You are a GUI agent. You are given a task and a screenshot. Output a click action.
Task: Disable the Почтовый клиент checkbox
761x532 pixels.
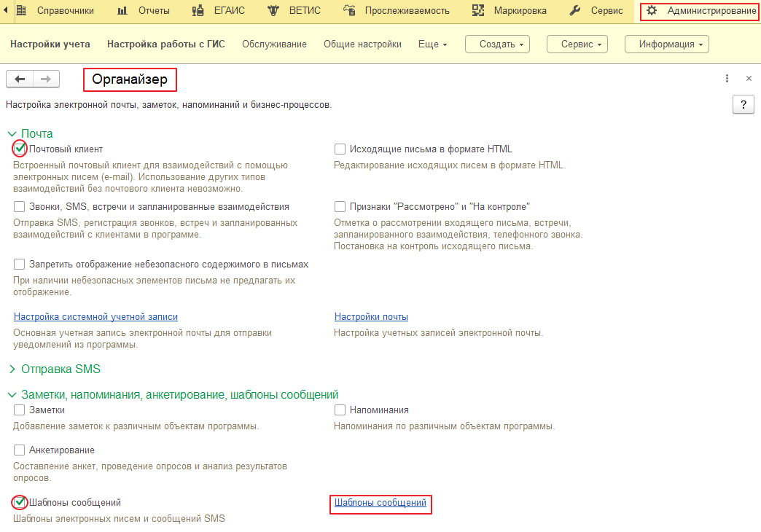[x=20, y=149]
